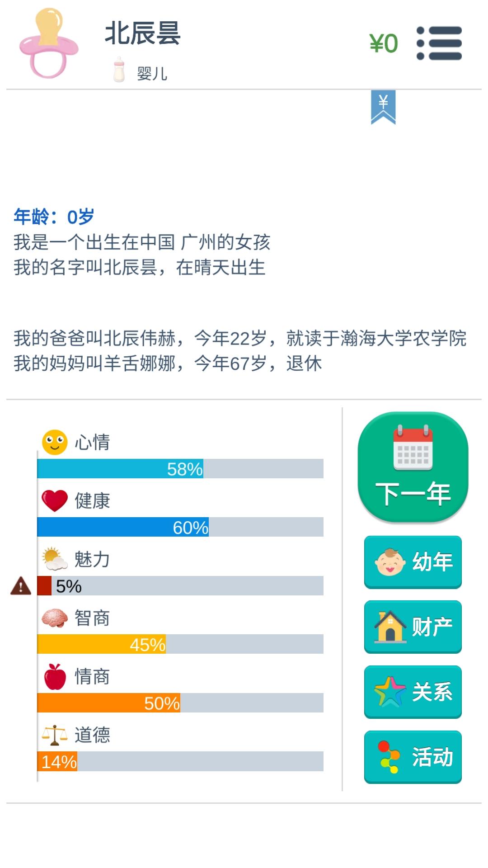The width and height of the screenshot is (488, 868).
Task: Tap the charm warning triangle icon
Action: pyautogui.click(x=21, y=585)
